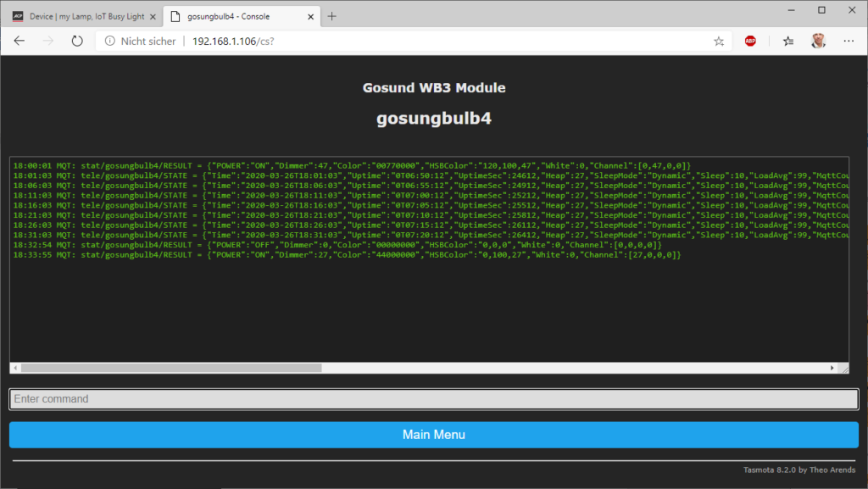Viewport: 868px width, 489px height.
Task: Close the gosungbulb4 Console tab
Action: coord(310,17)
